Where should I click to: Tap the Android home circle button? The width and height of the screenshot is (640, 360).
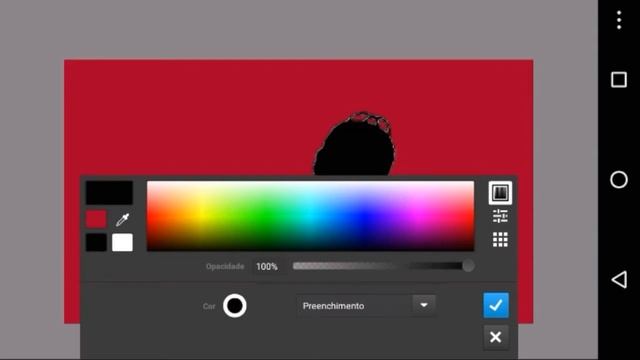click(619, 180)
